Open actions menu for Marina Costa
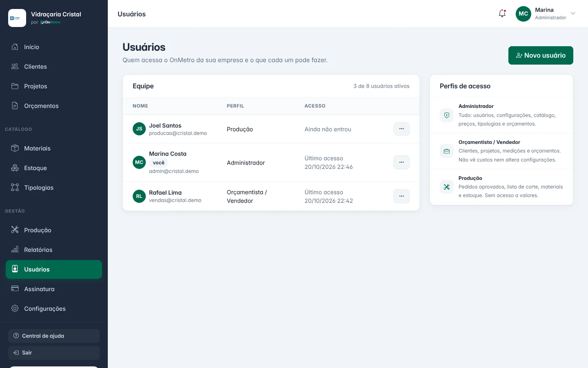The image size is (588, 368). pyautogui.click(x=401, y=162)
